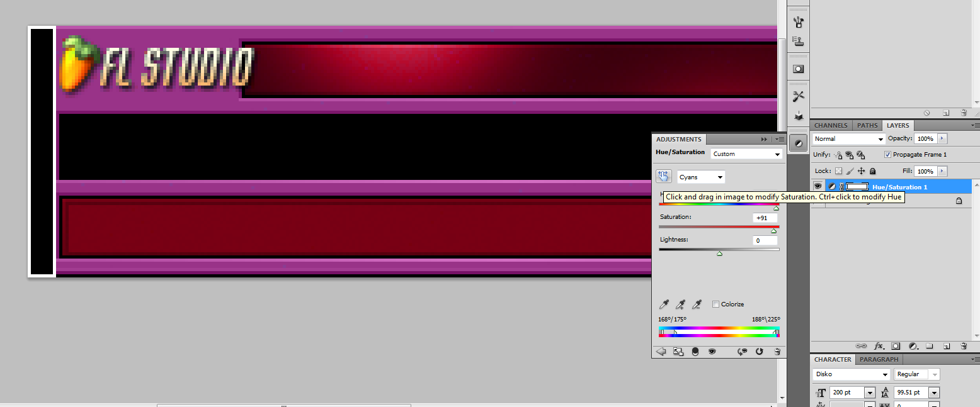Add a layer mask from Layers panel
Image resolution: width=980 pixels, height=407 pixels.
896,346
